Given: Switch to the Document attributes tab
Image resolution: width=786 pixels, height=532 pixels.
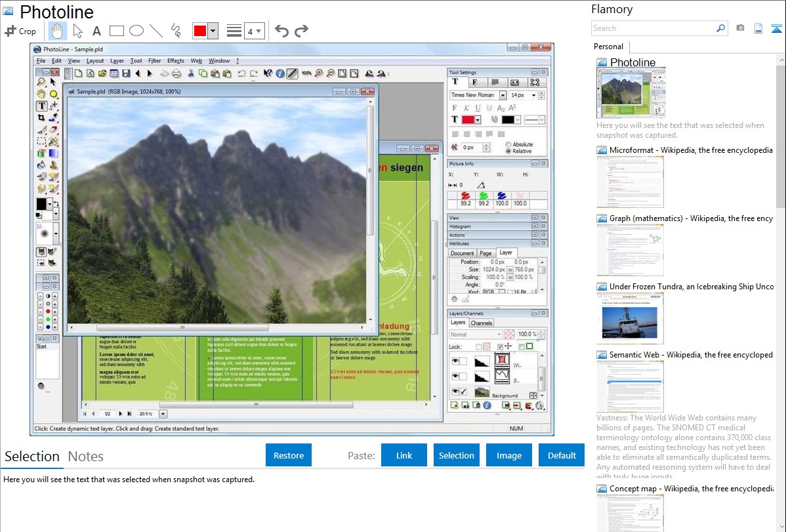Looking at the screenshot, I should tap(462, 253).
